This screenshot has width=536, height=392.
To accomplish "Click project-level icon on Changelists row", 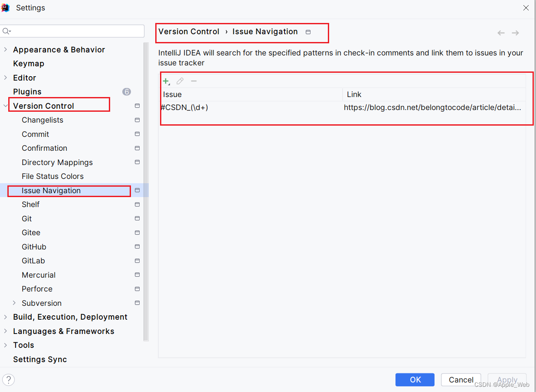I will tap(137, 120).
